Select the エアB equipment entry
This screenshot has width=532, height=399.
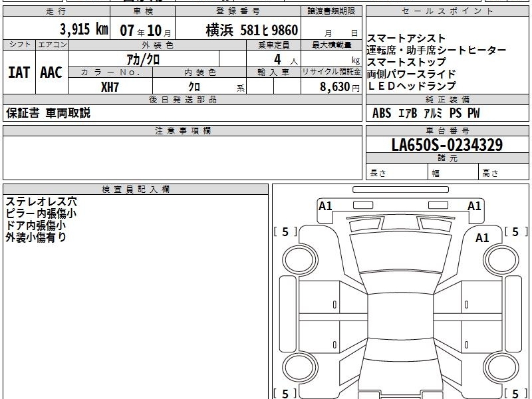coord(408,113)
